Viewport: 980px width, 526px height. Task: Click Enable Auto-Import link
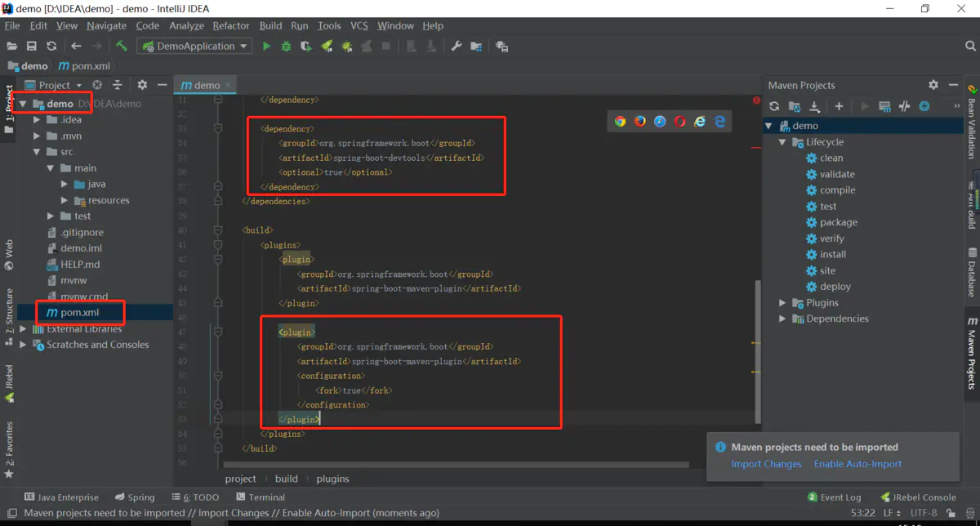tap(857, 464)
